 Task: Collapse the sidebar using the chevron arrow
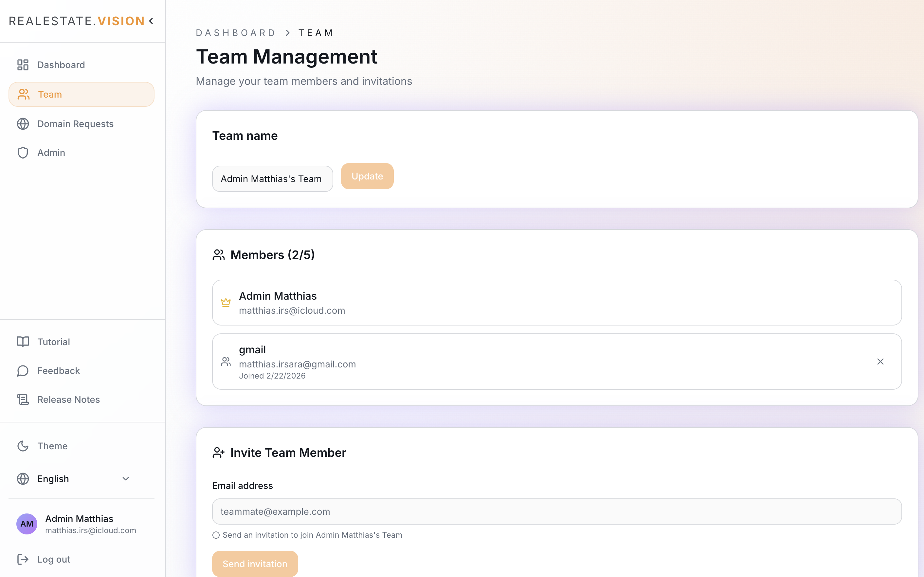coord(151,21)
